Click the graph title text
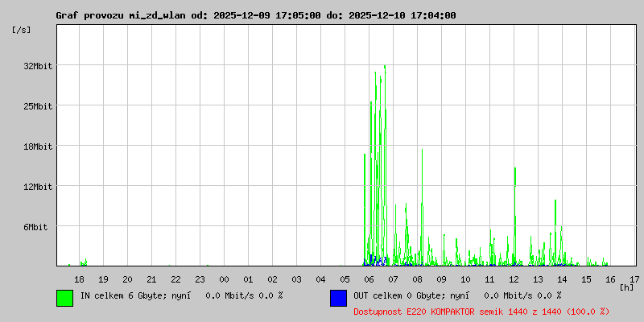 point(256,15)
